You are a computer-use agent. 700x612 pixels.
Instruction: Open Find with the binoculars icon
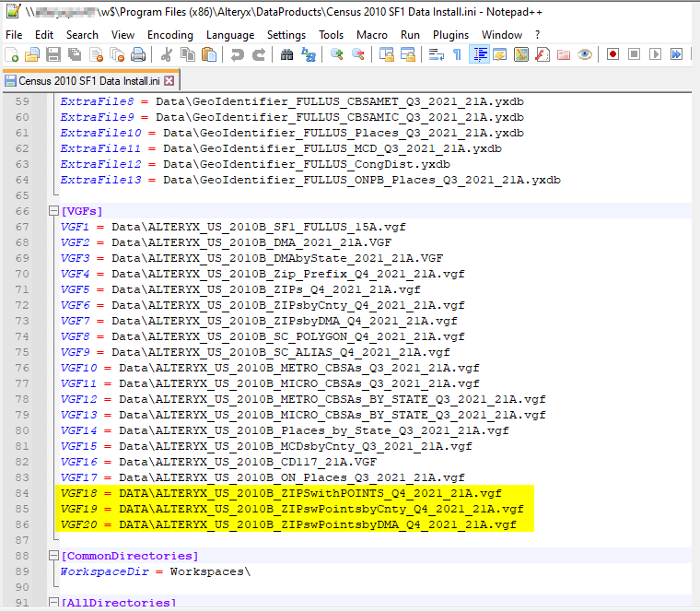pos(287,55)
